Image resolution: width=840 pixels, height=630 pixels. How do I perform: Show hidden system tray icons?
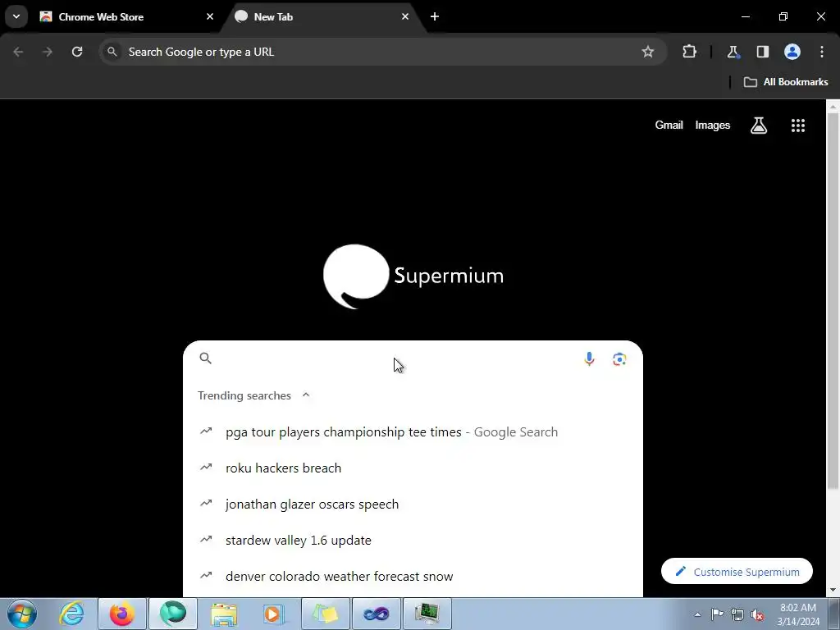tap(697, 614)
